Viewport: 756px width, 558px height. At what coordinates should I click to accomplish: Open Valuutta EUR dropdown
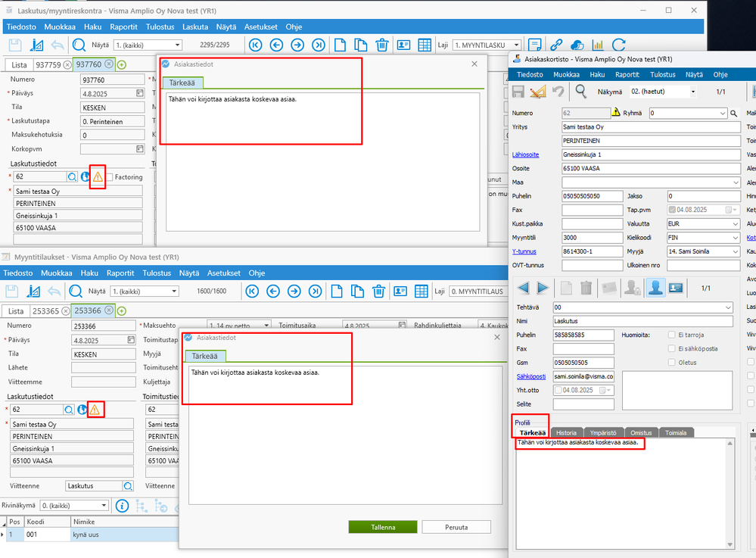point(736,224)
